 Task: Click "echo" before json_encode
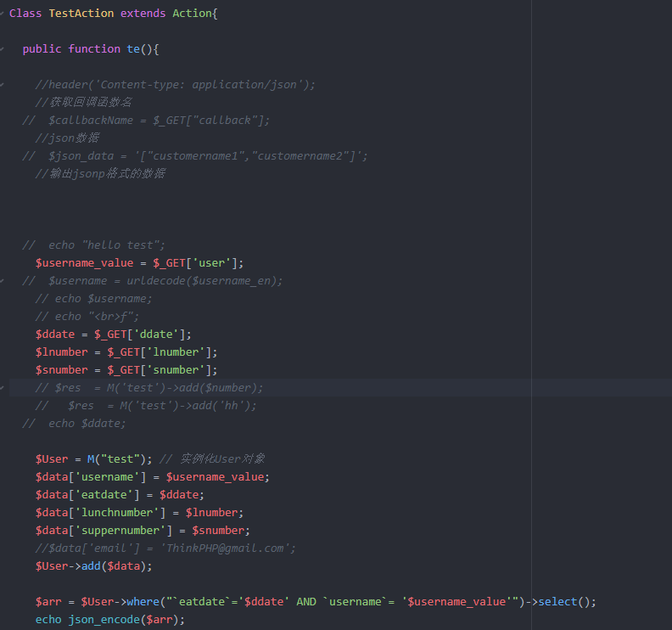[48, 620]
